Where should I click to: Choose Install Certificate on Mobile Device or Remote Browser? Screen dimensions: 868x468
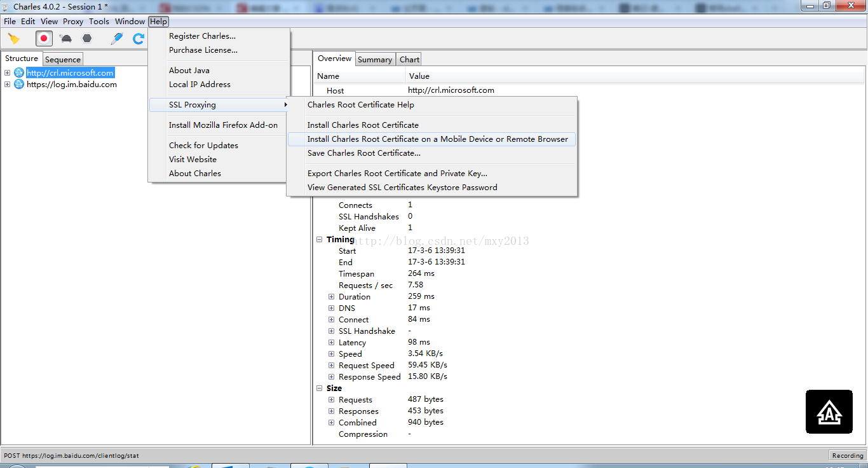pos(432,139)
